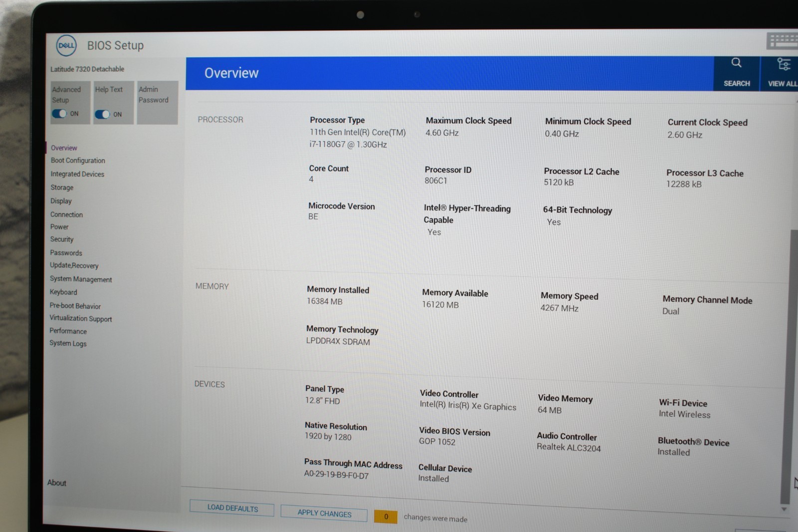Click the '12.8" FHD' Panel Type value
The image size is (798, 532).
(x=323, y=401)
